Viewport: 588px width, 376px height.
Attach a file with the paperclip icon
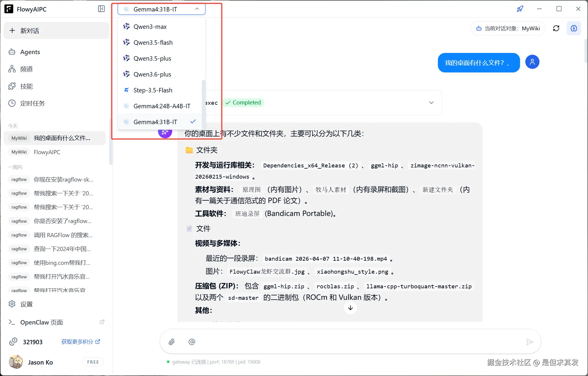pos(172,342)
